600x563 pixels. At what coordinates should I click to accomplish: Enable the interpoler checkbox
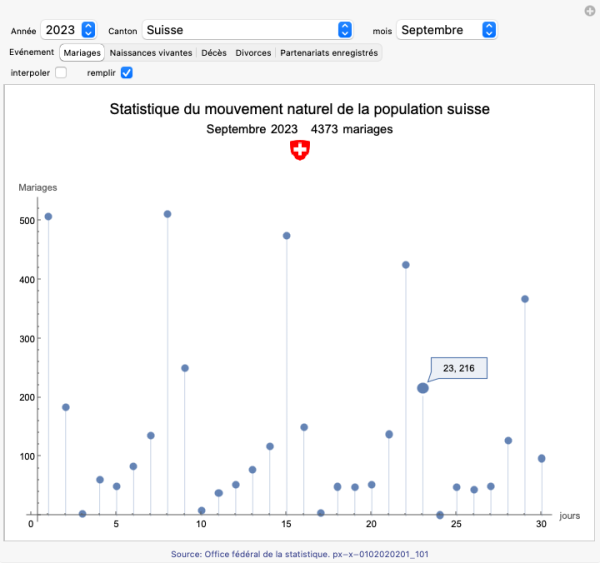(61, 73)
